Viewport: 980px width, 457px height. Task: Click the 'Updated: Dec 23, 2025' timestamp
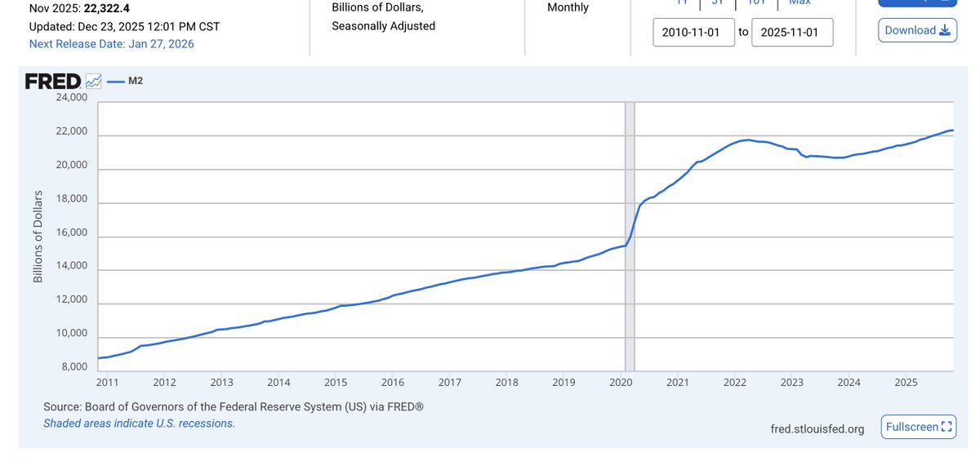[124, 26]
